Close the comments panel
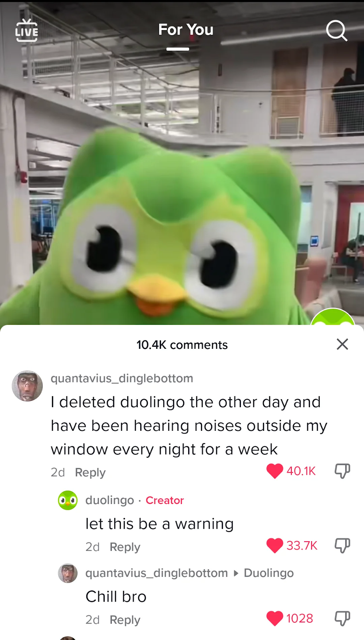 tap(342, 344)
